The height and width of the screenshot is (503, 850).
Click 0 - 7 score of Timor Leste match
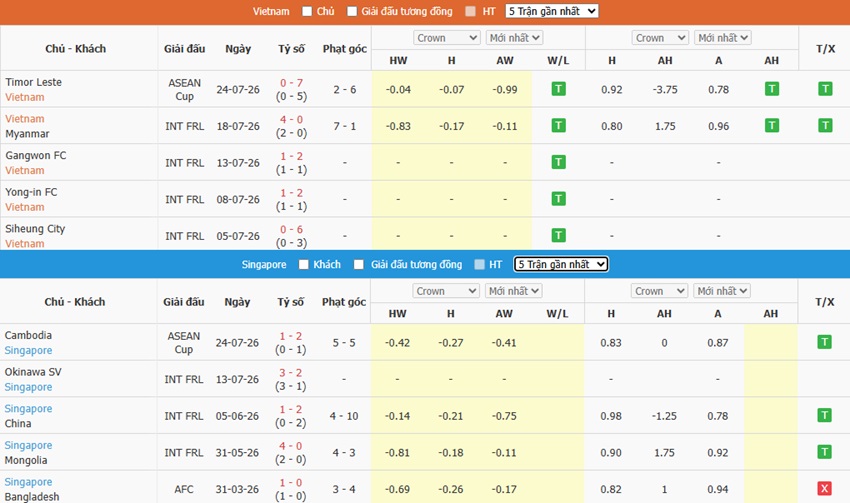pyautogui.click(x=292, y=83)
